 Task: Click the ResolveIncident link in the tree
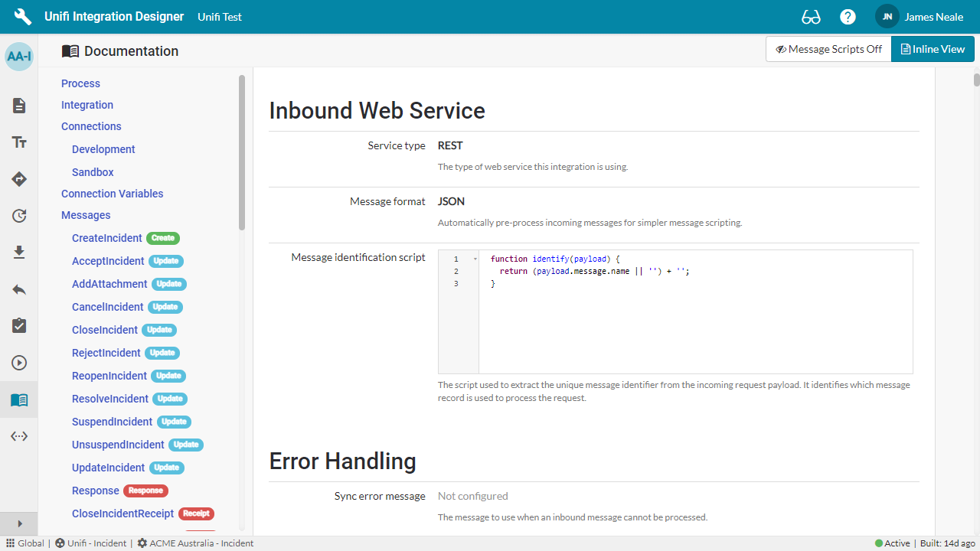pyautogui.click(x=109, y=399)
